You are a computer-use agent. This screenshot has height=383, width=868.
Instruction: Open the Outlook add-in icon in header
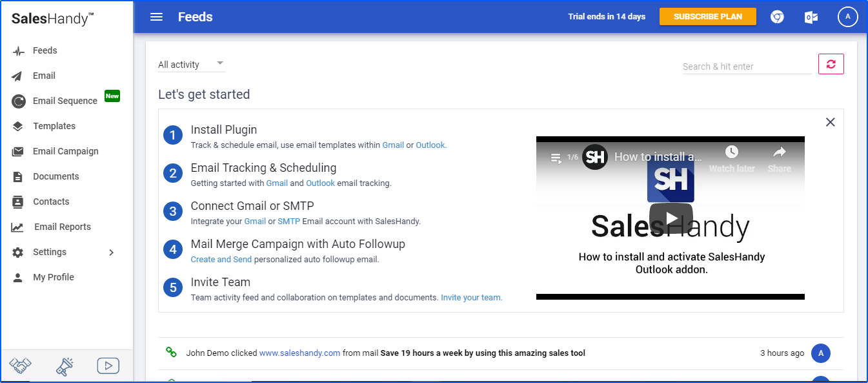pyautogui.click(x=811, y=17)
